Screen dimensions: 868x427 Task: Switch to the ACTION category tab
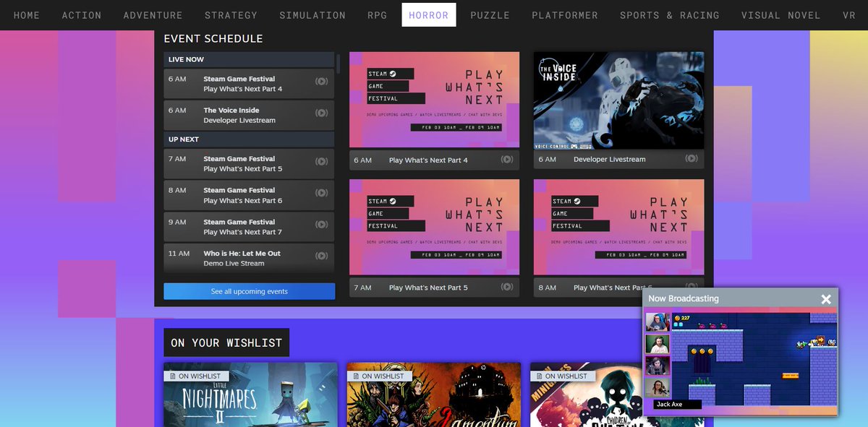82,14
